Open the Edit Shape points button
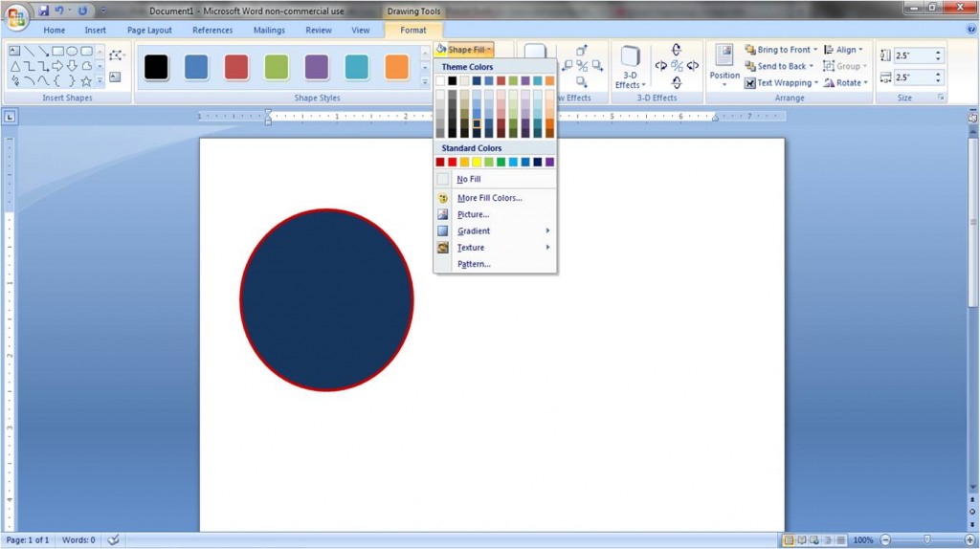This screenshot has width=980, height=549. point(116,55)
